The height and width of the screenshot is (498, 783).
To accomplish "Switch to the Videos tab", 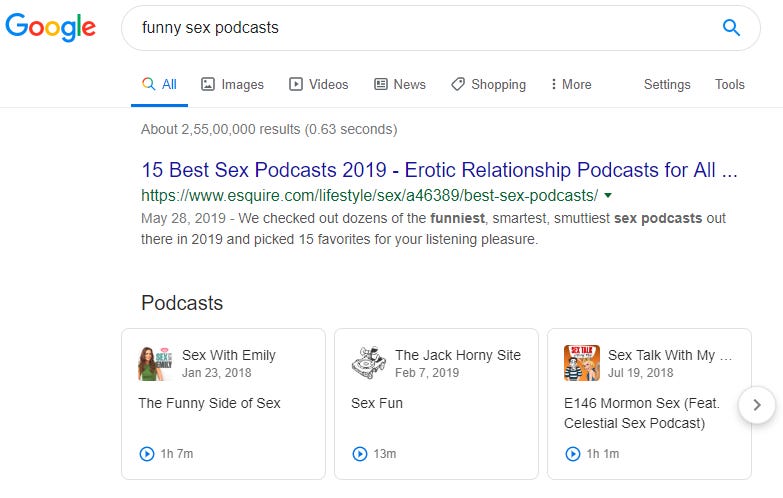I will 318,84.
